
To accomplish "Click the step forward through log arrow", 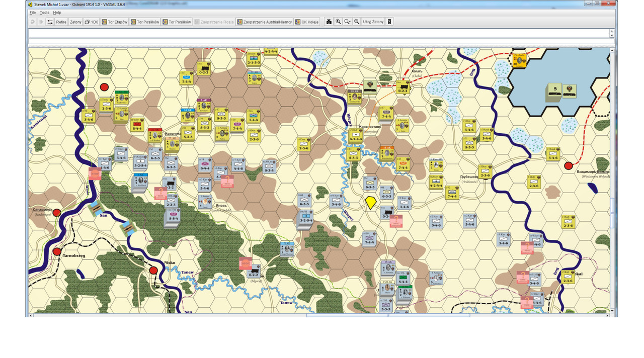I will click(x=41, y=22).
